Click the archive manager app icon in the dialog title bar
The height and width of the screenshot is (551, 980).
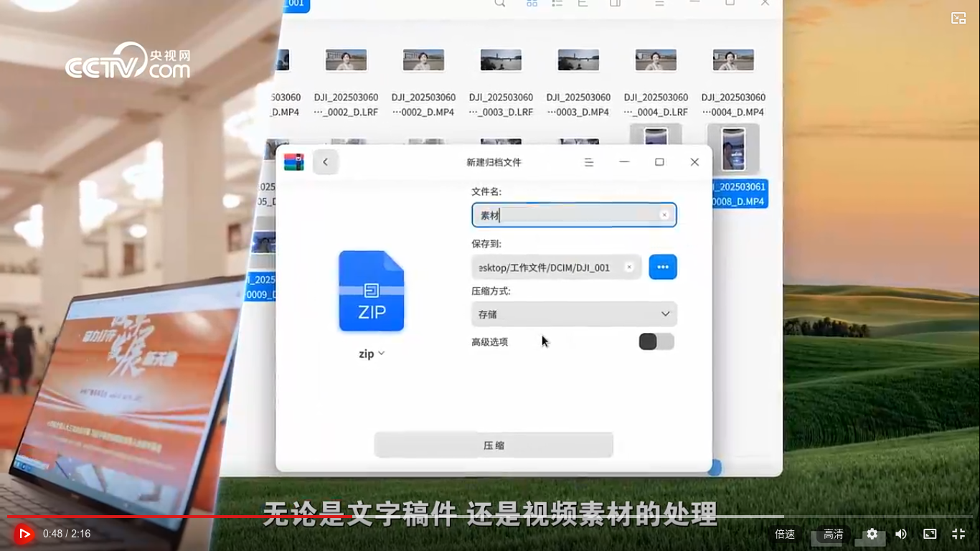294,162
